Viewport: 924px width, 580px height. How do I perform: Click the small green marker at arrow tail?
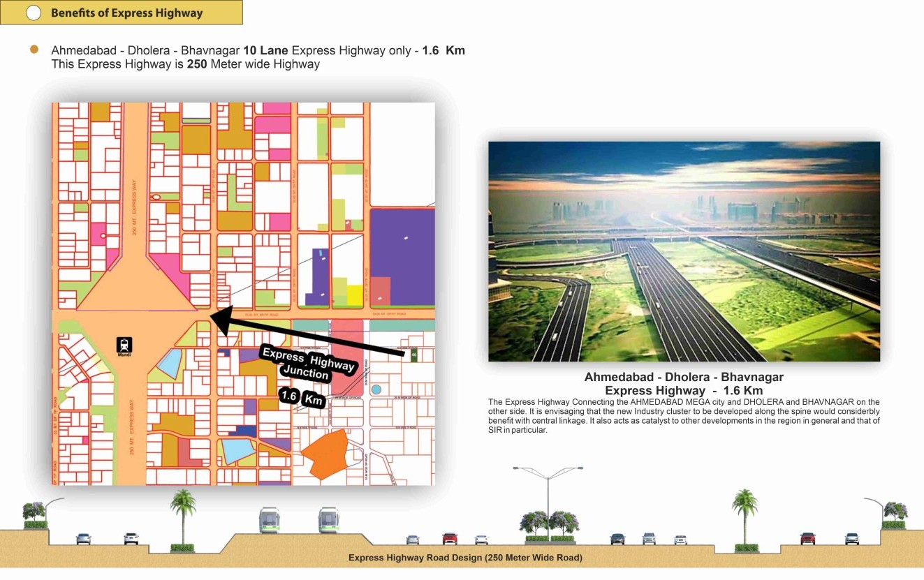(x=413, y=355)
